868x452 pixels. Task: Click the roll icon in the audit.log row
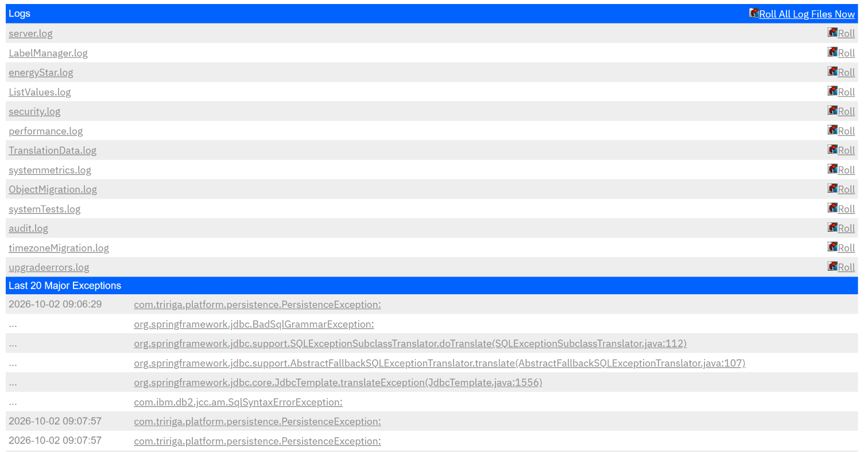832,227
